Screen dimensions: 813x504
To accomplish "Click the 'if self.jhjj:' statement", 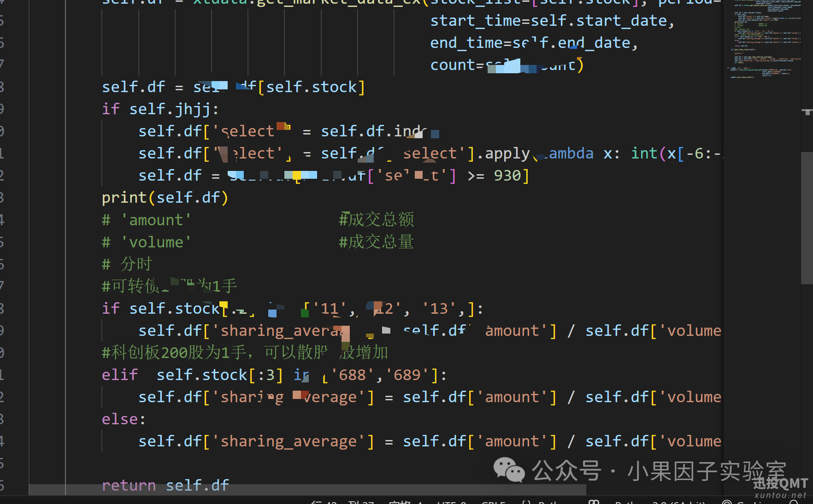I will [x=160, y=109].
